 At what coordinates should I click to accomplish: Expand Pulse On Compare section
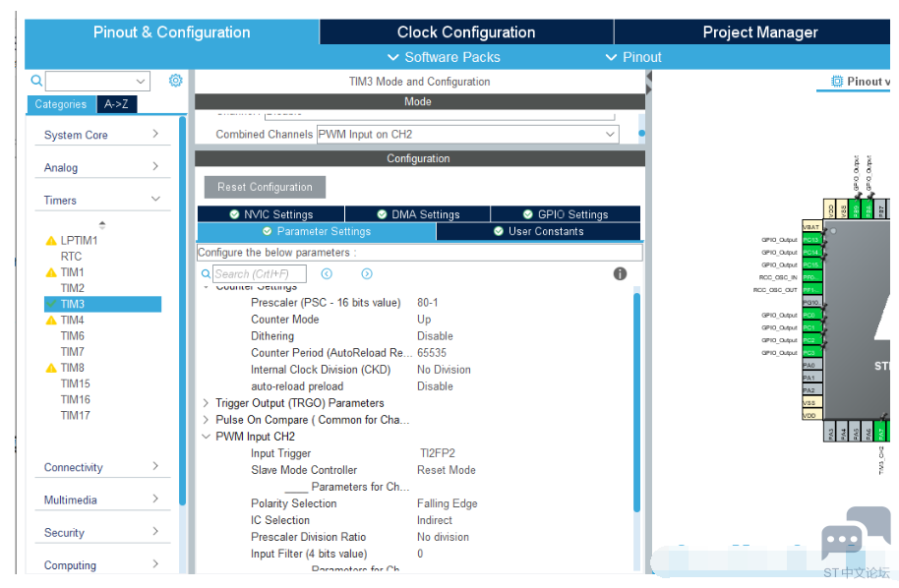coord(206,420)
